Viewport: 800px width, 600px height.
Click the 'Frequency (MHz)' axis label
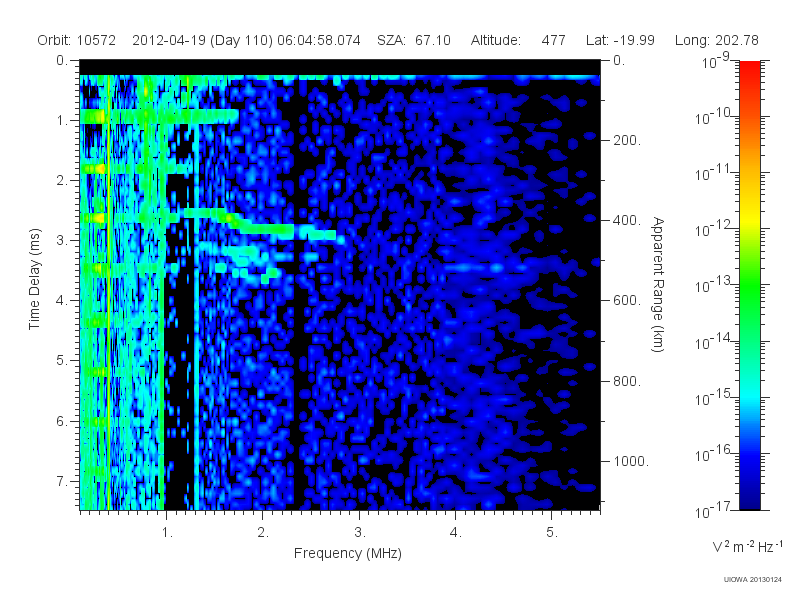pos(347,553)
